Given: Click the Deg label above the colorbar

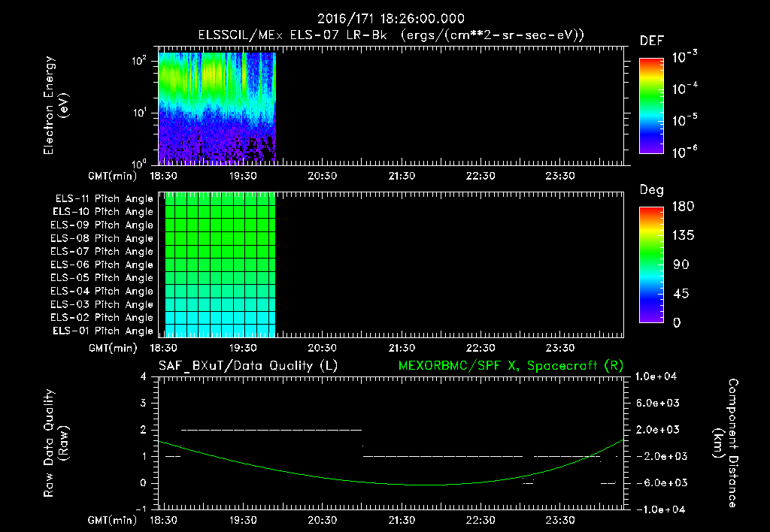Looking at the screenshot, I should (x=652, y=190).
